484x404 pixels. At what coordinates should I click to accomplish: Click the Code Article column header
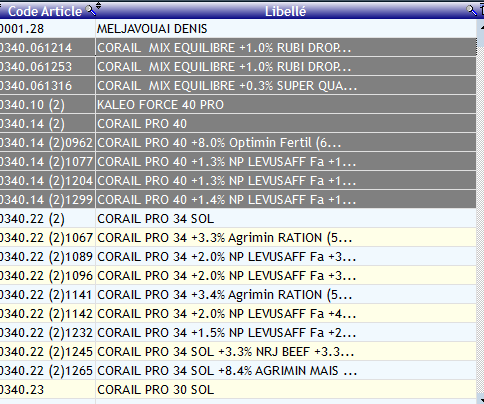point(45,11)
